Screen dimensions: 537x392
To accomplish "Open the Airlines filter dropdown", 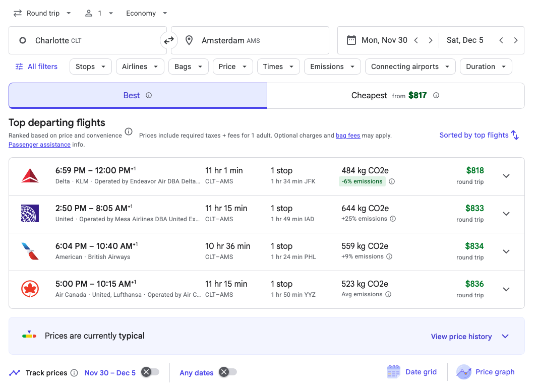I will [140, 67].
